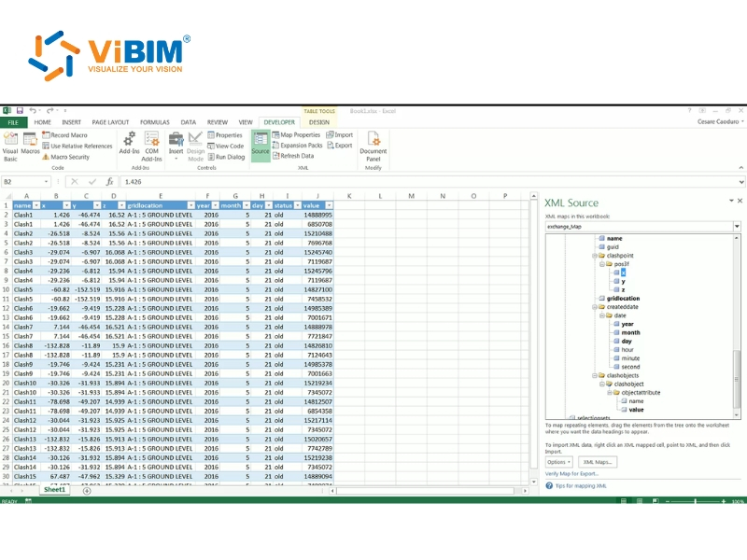The height and width of the screenshot is (560, 747).
Task: Select the Source icon in the XML group
Action: [x=260, y=146]
